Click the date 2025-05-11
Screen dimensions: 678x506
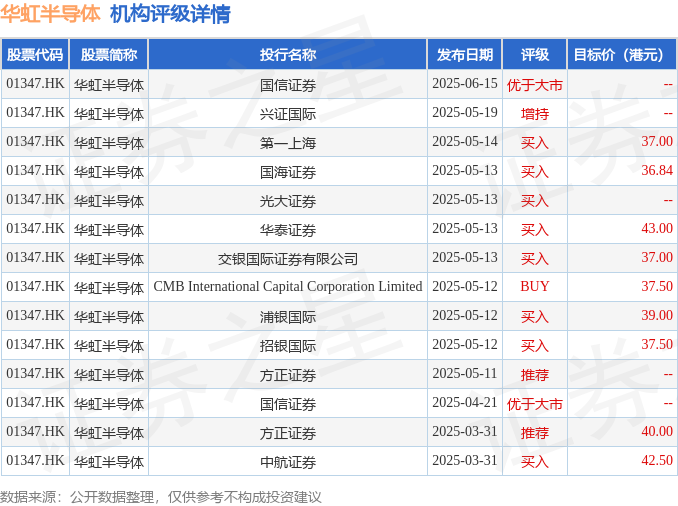(x=465, y=373)
